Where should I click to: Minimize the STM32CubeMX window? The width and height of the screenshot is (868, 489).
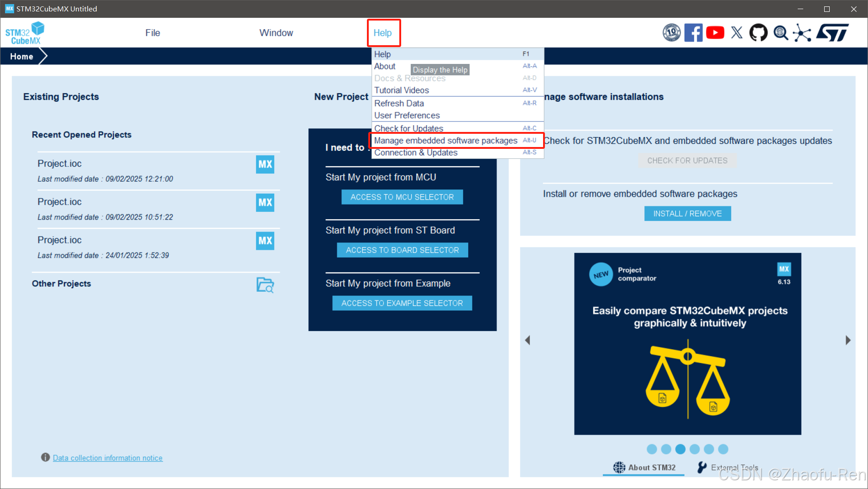800,9
